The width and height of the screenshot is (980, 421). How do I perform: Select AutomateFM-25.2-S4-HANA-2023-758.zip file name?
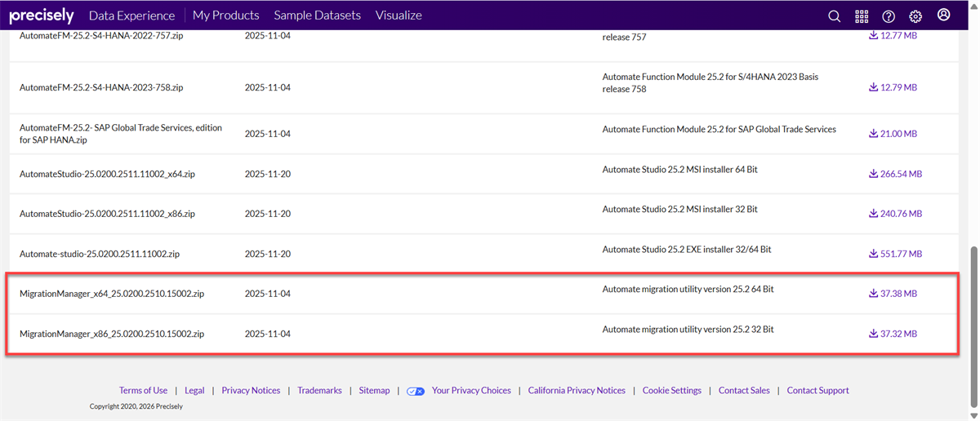coord(101,87)
